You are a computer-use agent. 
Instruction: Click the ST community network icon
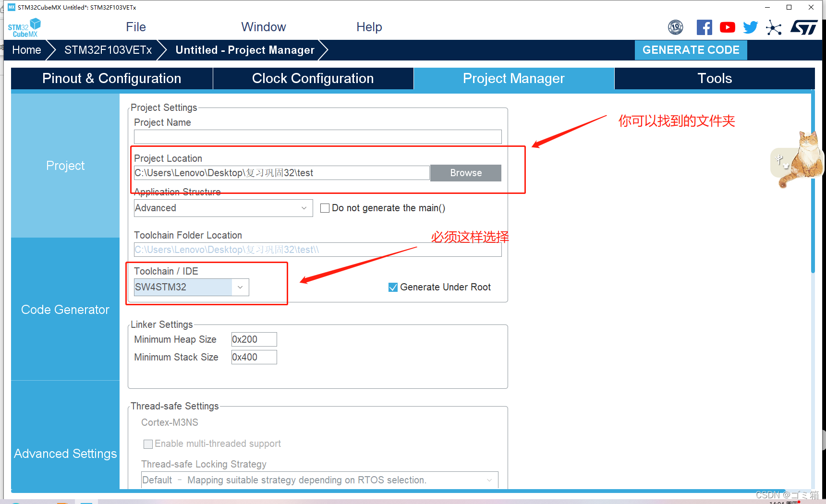pos(773,27)
